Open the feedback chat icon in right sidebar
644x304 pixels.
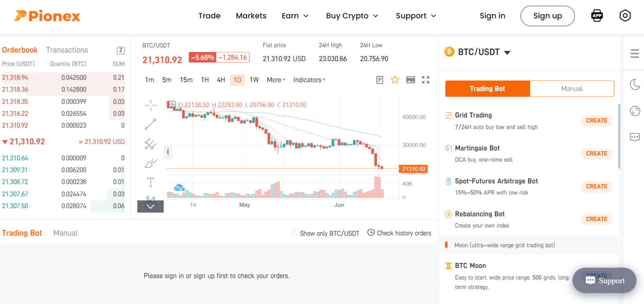pyautogui.click(x=635, y=137)
